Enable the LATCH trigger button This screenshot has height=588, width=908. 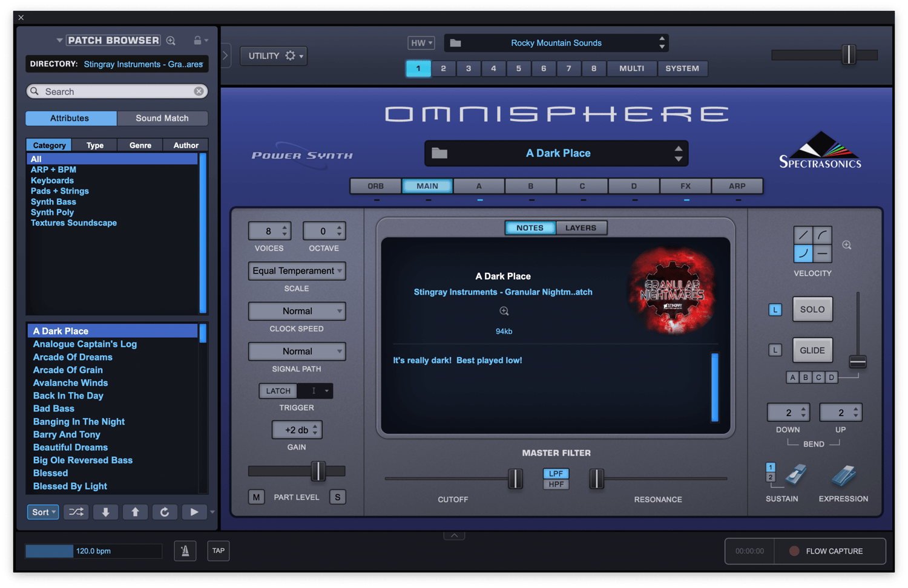pos(278,391)
